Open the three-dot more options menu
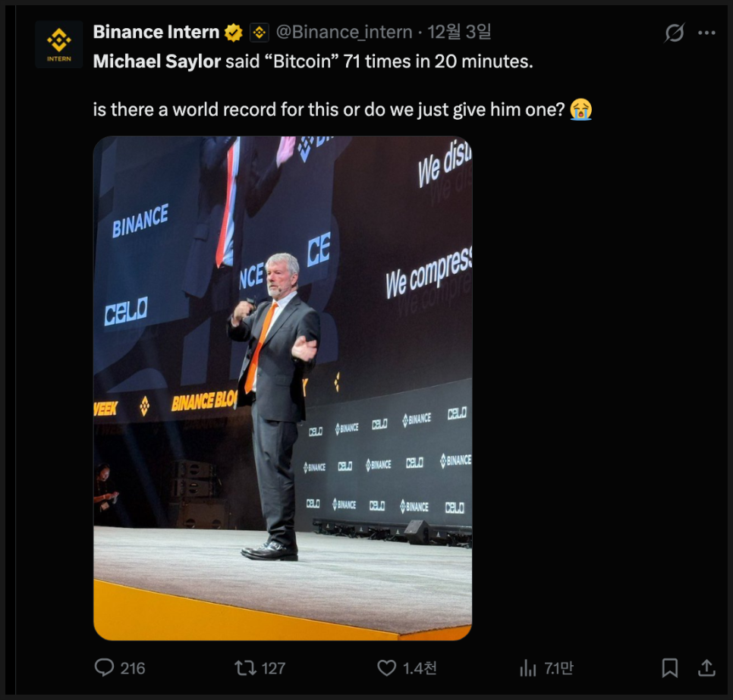 706,33
